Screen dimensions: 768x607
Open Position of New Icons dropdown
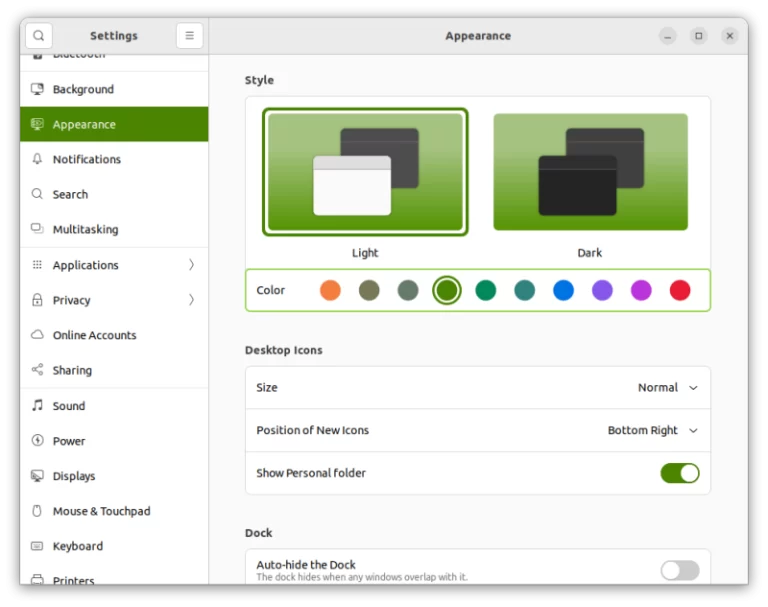(x=652, y=431)
